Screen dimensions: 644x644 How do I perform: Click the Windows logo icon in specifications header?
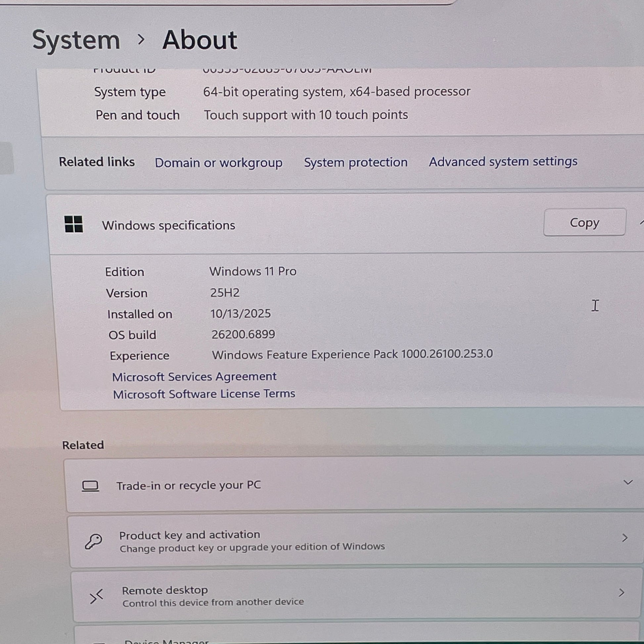coord(74,224)
